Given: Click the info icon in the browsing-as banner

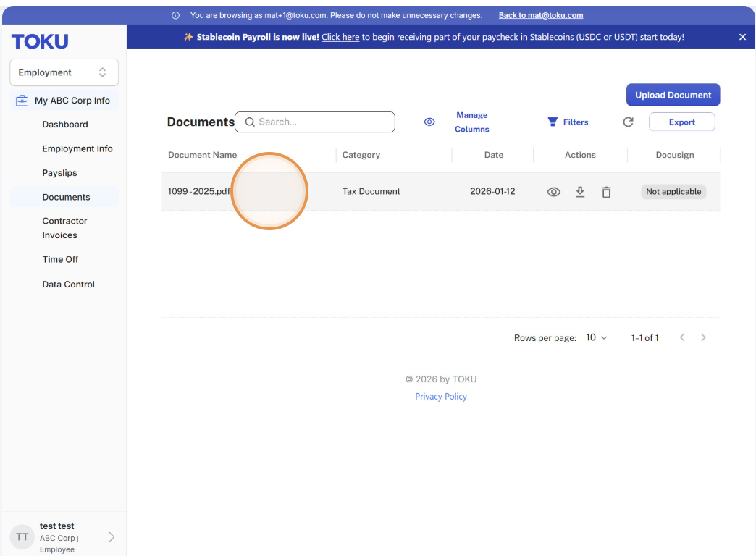Looking at the screenshot, I should click(x=175, y=15).
